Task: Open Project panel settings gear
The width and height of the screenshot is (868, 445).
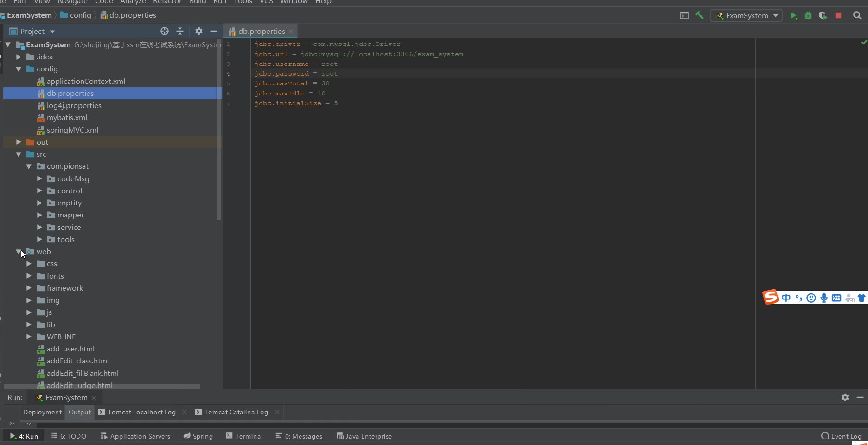Action: point(199,31)
